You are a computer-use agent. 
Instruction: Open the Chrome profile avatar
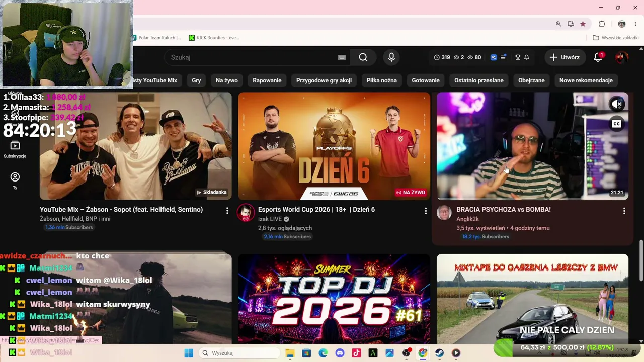[x=622, y=24]
